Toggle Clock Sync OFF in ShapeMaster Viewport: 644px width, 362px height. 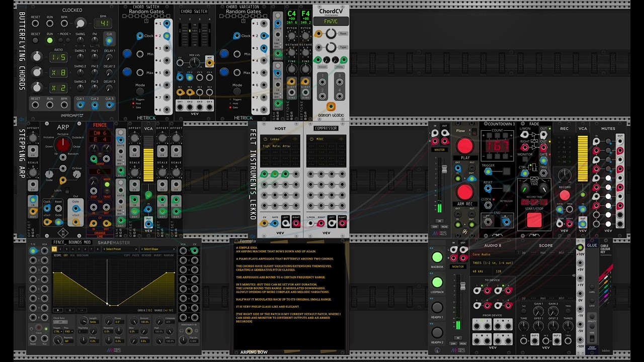coord(60,322)
